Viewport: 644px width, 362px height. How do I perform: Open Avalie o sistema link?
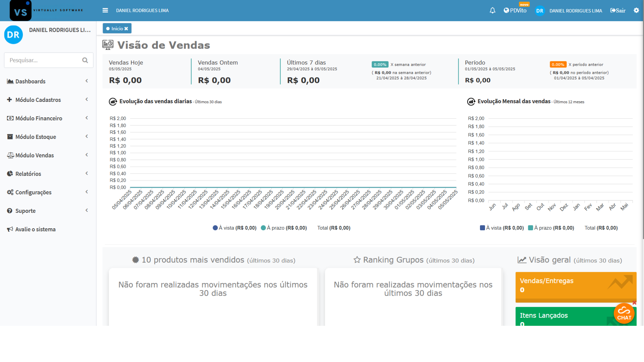click(35, 229)
